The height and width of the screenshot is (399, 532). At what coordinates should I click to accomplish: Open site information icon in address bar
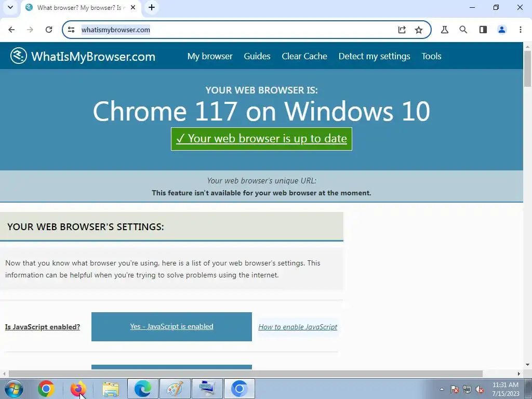click(71, 30)
